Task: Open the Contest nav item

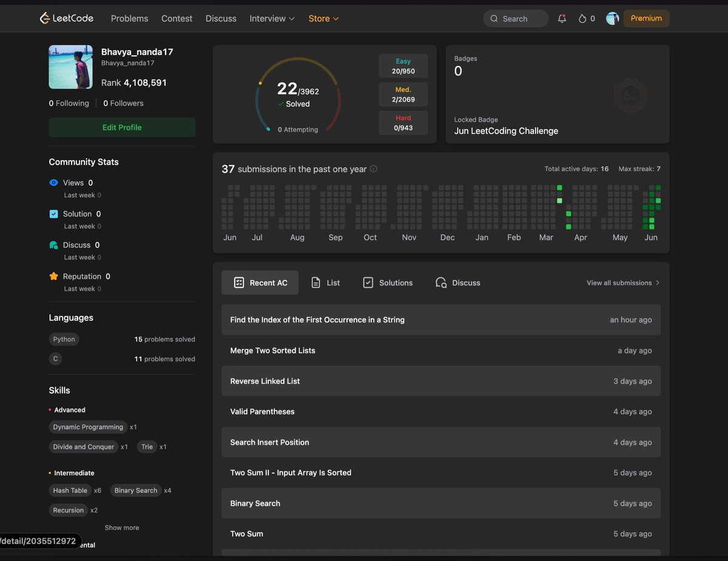Action: coord(177,19)
